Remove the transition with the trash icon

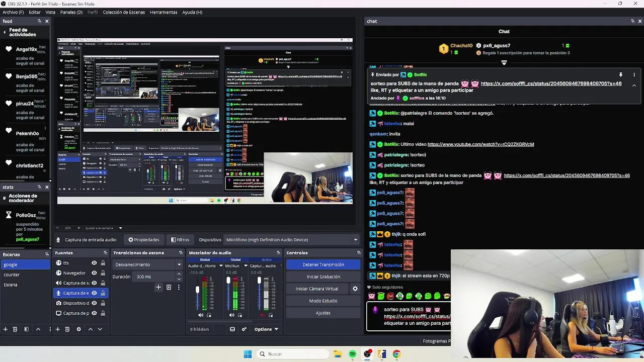point(169,288)
